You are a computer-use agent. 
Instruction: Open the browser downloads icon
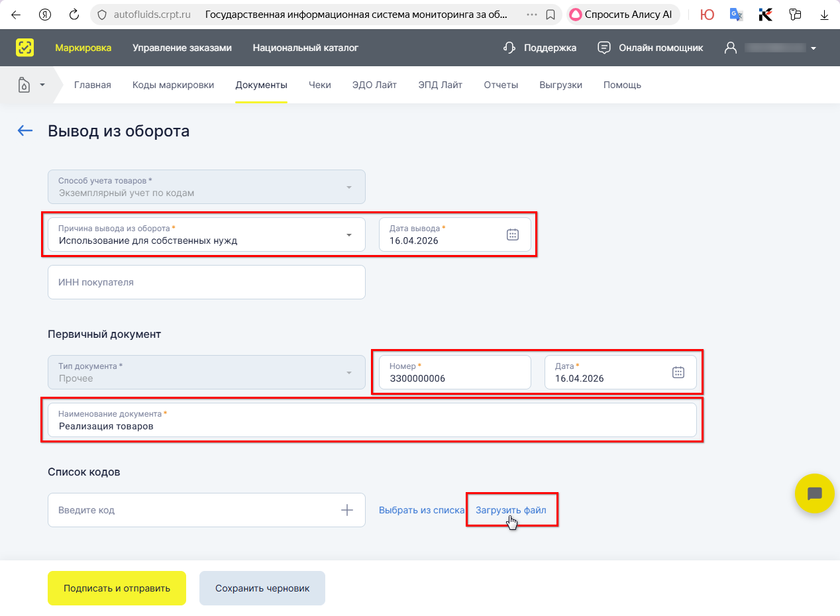tap(824, 15)
